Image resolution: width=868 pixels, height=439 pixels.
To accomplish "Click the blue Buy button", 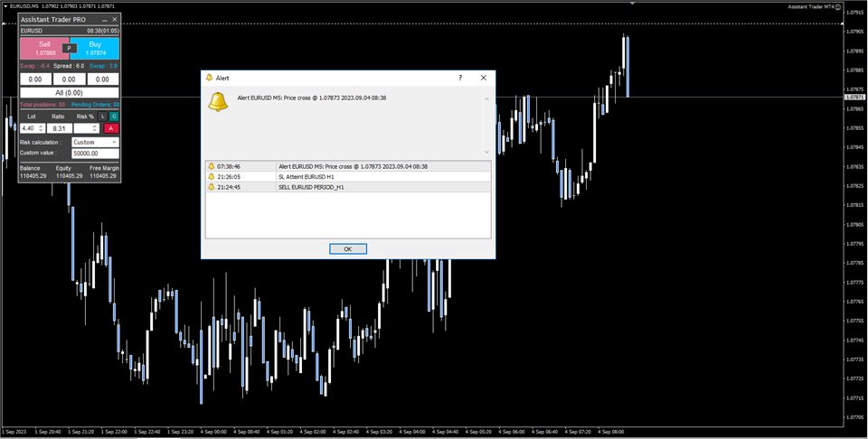I will (x=96, y=48).
